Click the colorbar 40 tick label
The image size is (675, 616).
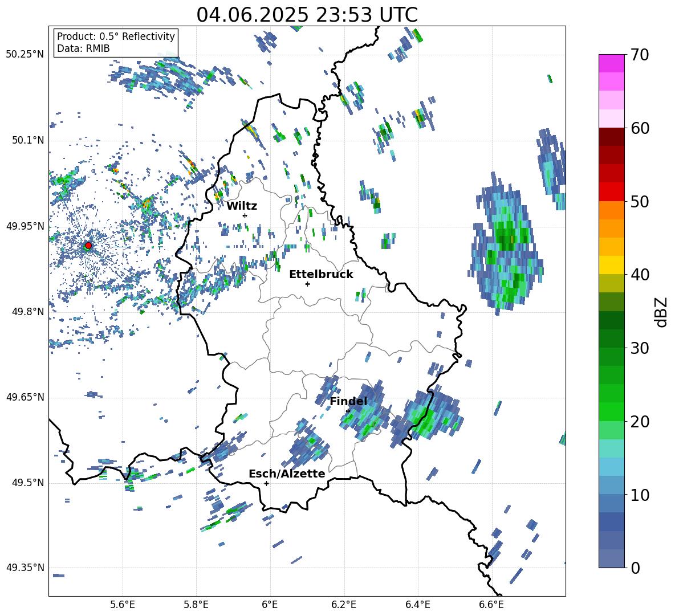click(640, 275)
